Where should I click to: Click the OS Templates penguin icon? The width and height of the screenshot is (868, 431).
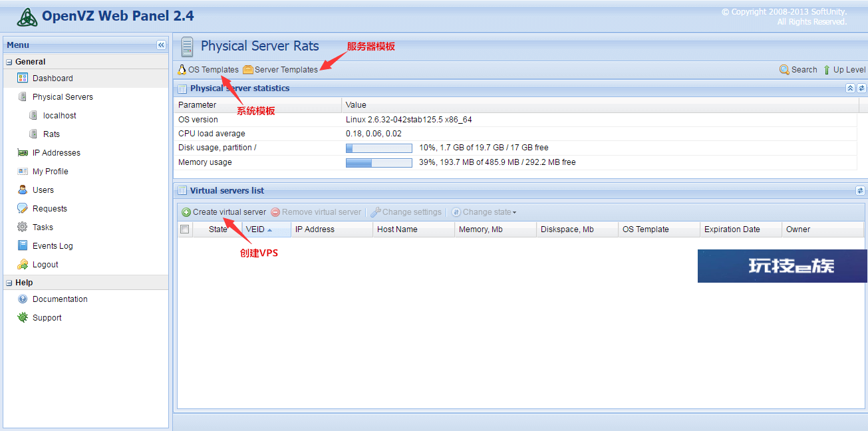182,69
